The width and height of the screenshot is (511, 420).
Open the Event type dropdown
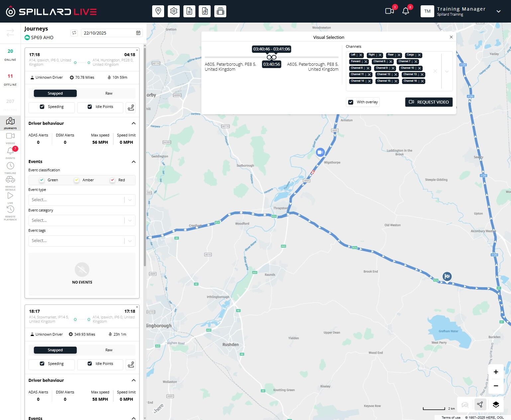(x=82, y=200)
